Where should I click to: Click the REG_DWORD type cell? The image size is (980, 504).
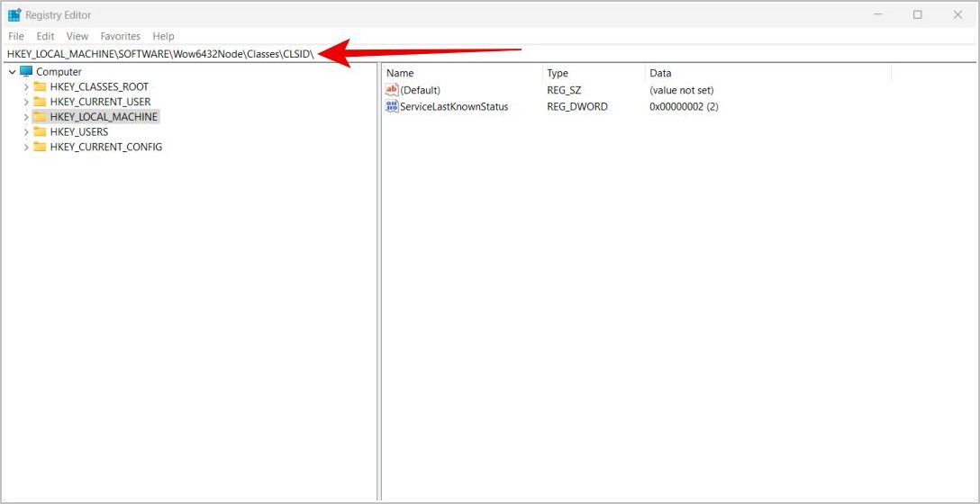(x=576, y=107)
